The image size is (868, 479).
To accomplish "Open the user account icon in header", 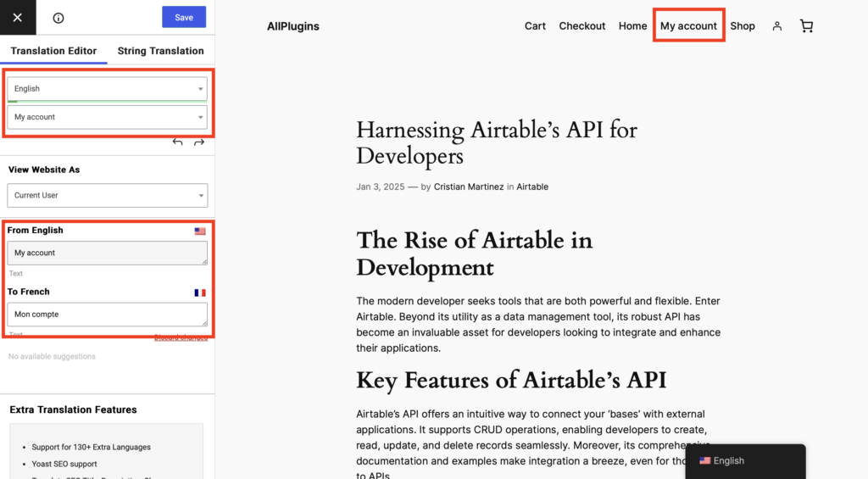I will coord(777,26).
